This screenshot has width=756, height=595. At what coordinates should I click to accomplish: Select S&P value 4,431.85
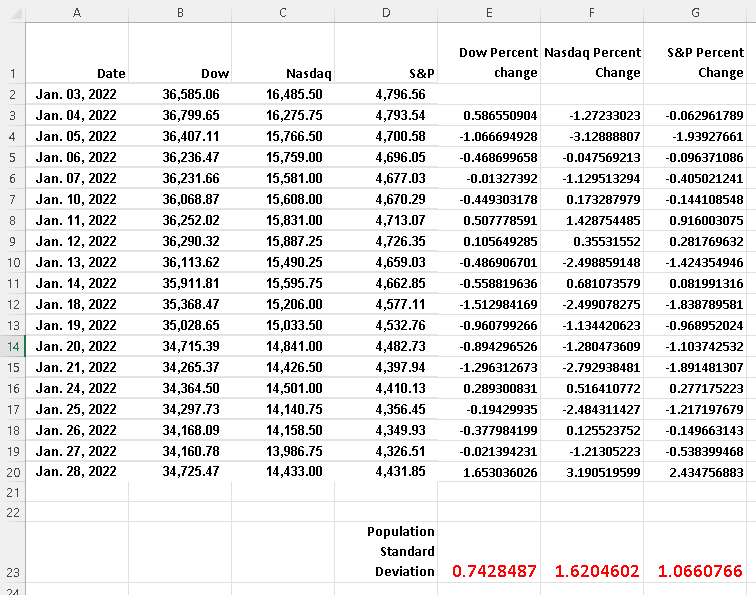386,472
